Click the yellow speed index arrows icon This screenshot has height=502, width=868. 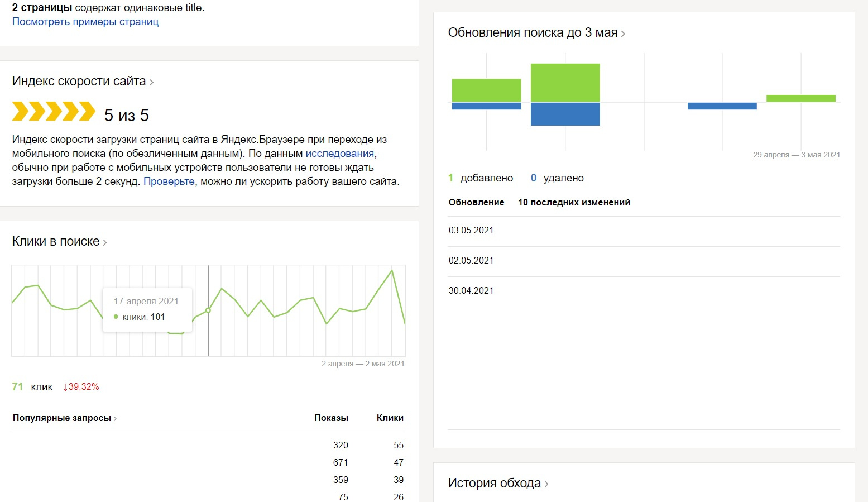coord(54,112)
